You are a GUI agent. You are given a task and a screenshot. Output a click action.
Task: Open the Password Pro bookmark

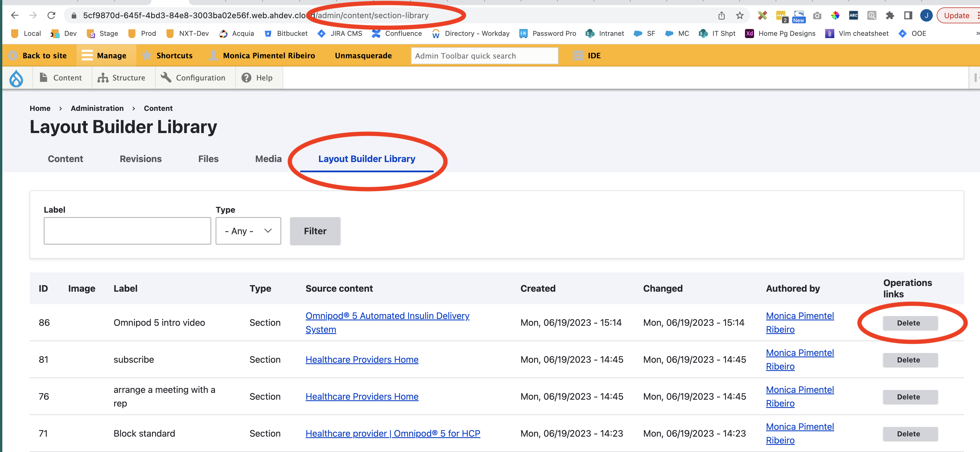pyautogui.click(x=548, y=34)
